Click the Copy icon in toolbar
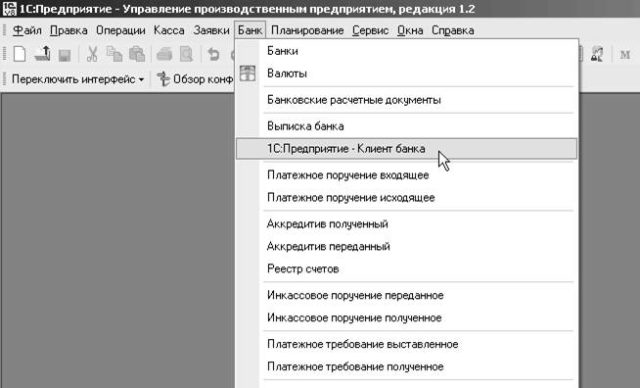Viewport: 640px width, 388px height. point(114,54)
